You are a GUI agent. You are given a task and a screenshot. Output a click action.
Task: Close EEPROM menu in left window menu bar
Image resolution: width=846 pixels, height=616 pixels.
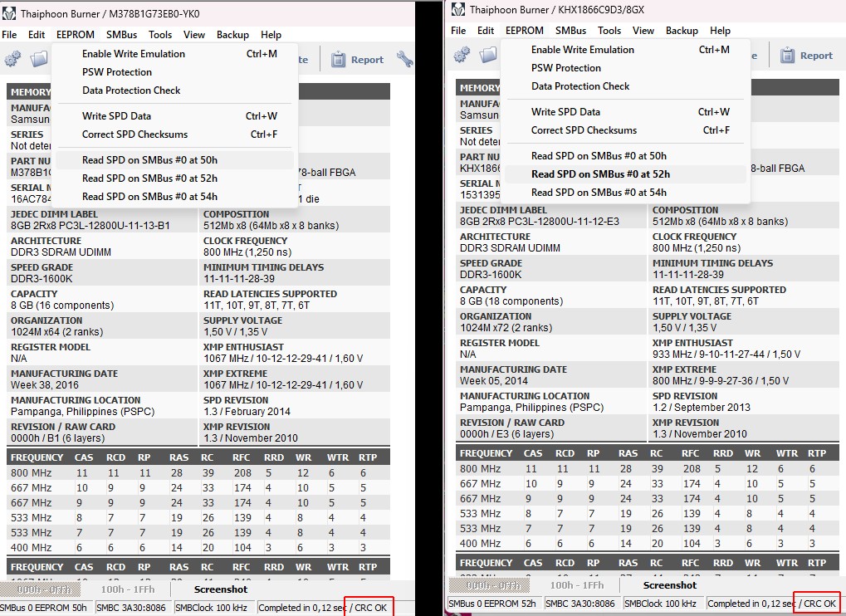pos(76,35)
